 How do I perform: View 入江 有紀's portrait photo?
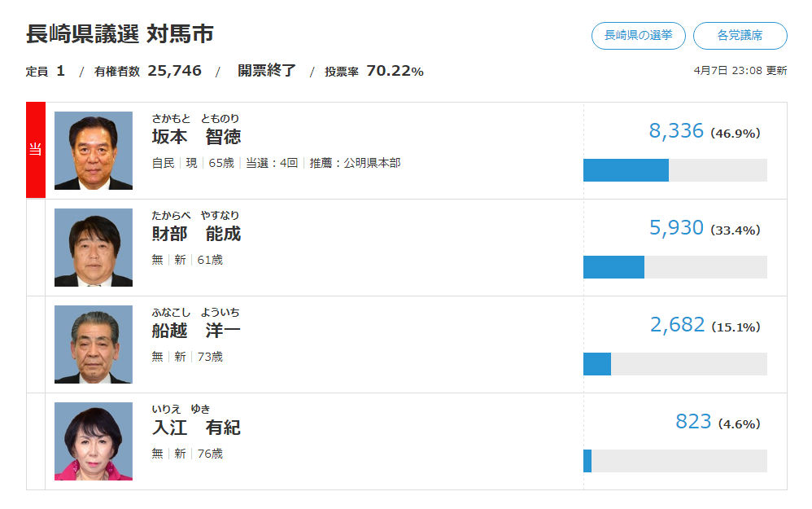tap(94, 441)
